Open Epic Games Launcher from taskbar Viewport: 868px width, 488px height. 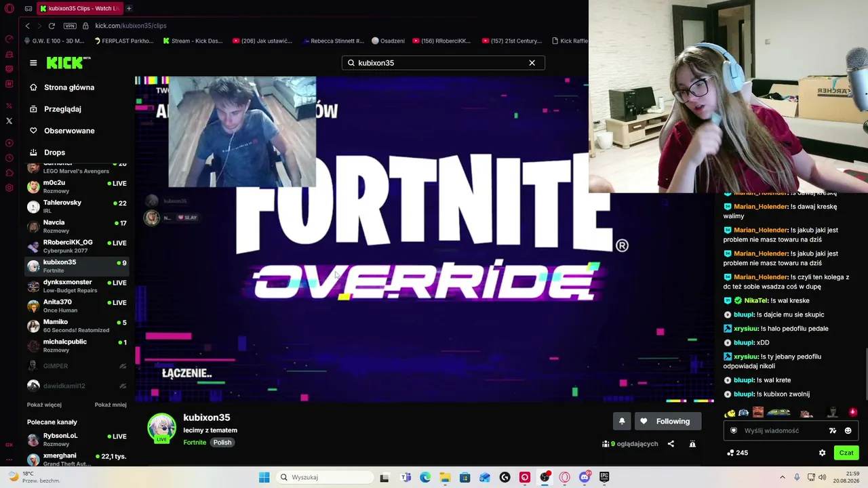click(604, 477)
